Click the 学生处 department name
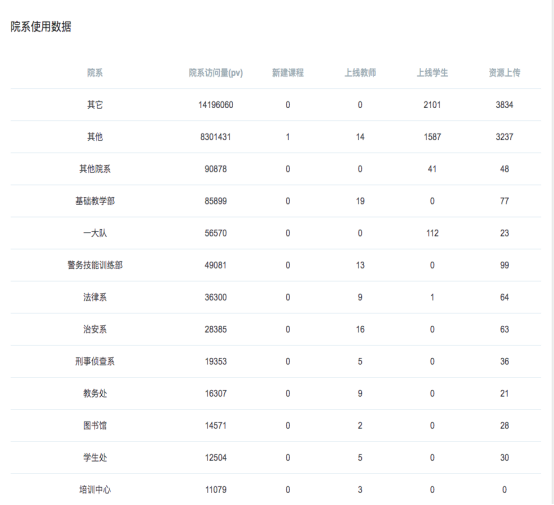 (x=95, y=458)
